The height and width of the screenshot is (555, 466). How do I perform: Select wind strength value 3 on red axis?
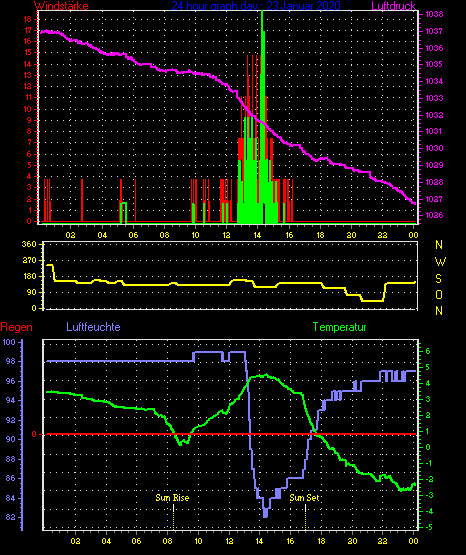(x=29, y=188)
